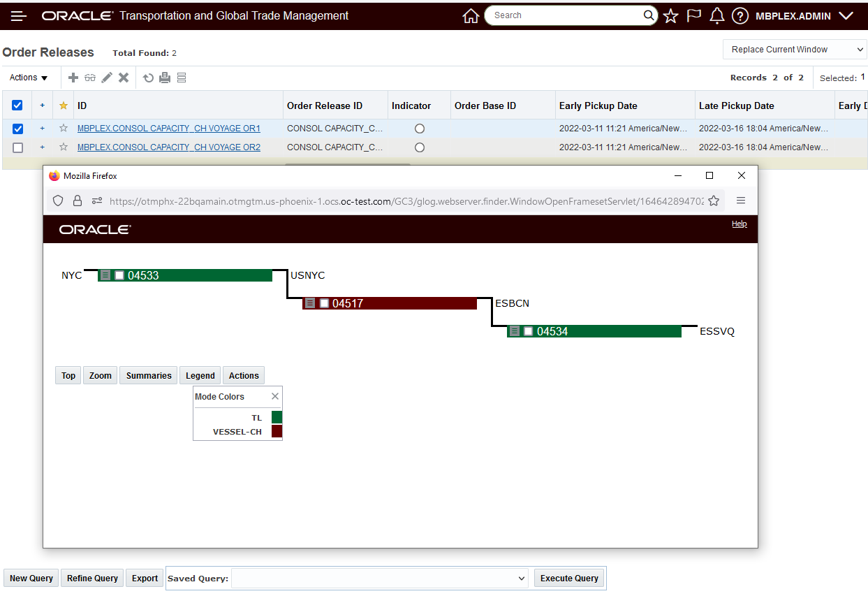Open the menu icon on shipment 04517
Image resolution: width=868 pixels, height=596 pixels.
pyautogui.click(x=310, y=303)
